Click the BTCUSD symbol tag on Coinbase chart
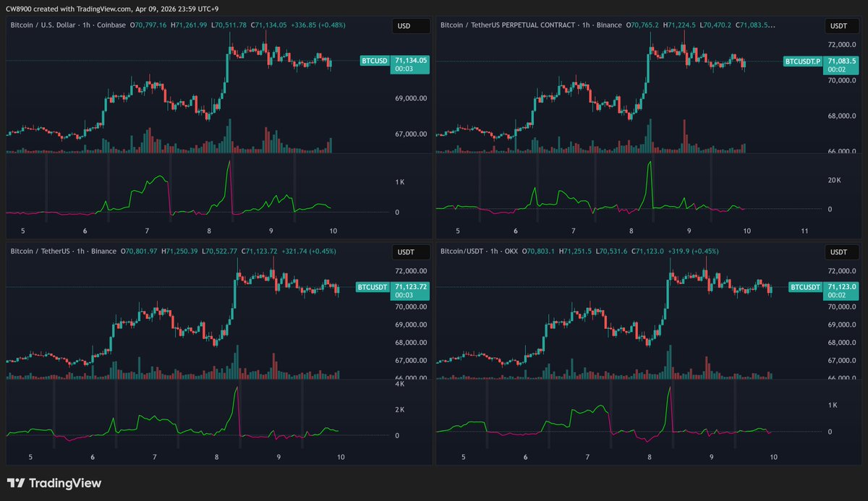Screen dimensions: 868x501 click(375, 61)
